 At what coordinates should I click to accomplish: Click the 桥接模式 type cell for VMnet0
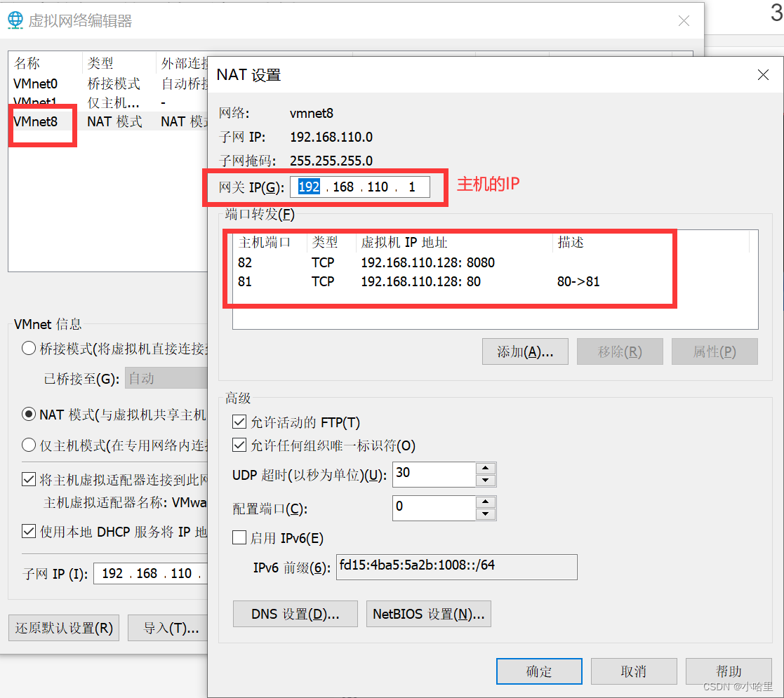coord(114,83)
